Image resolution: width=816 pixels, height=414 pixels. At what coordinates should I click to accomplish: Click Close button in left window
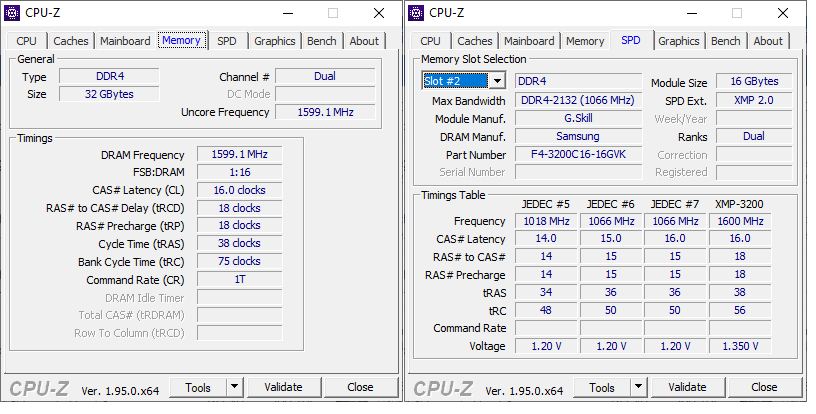pyautogui.click(x=360, y=387)
